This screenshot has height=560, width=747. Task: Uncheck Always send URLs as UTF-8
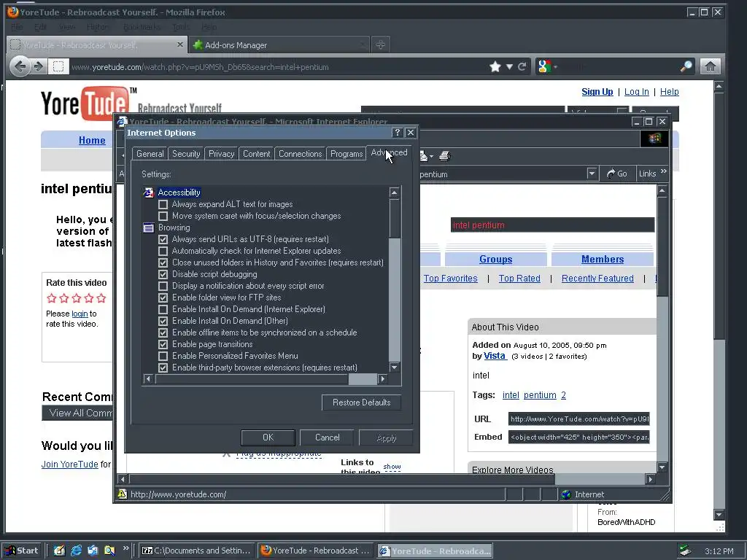163,239
